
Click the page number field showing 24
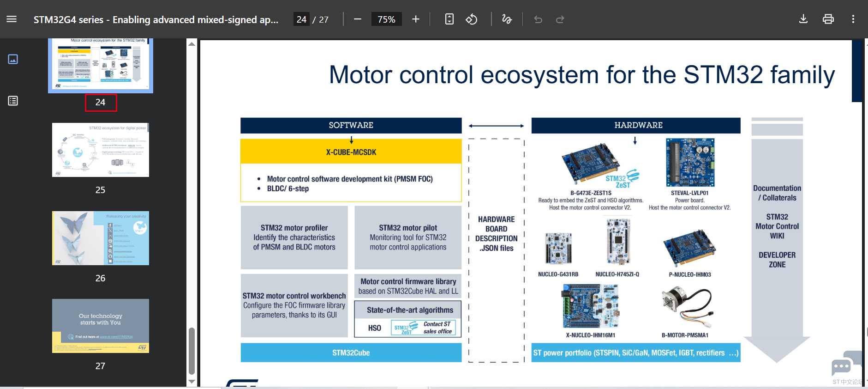click(x=302, y=19)
